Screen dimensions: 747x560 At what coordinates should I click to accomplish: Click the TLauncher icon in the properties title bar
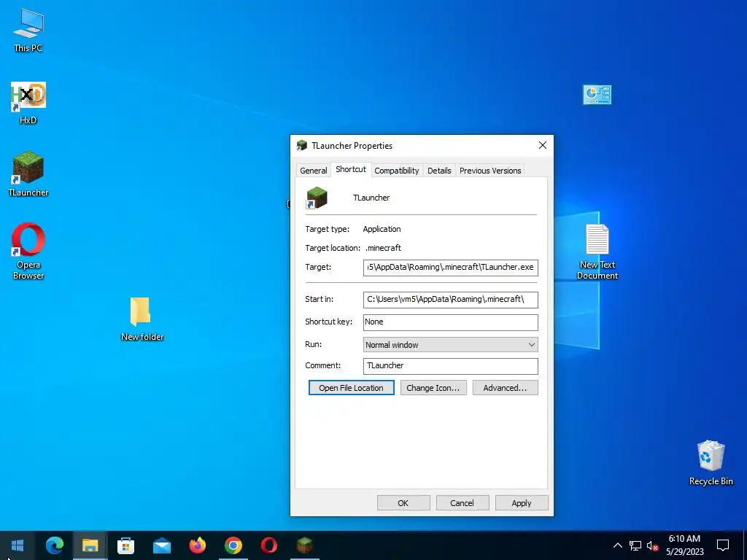point(301,146)
